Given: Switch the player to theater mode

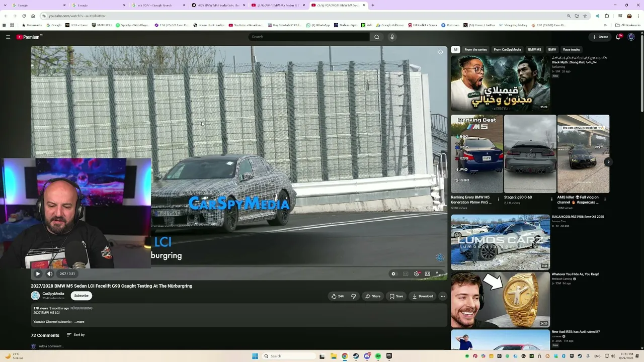Looking at the screenshot, I should (427, 274).
